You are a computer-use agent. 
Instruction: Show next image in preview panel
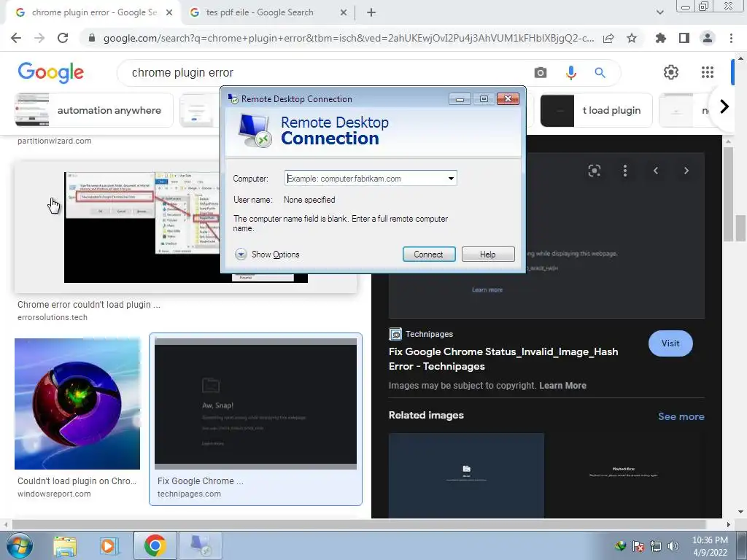(x=686, y=171)
